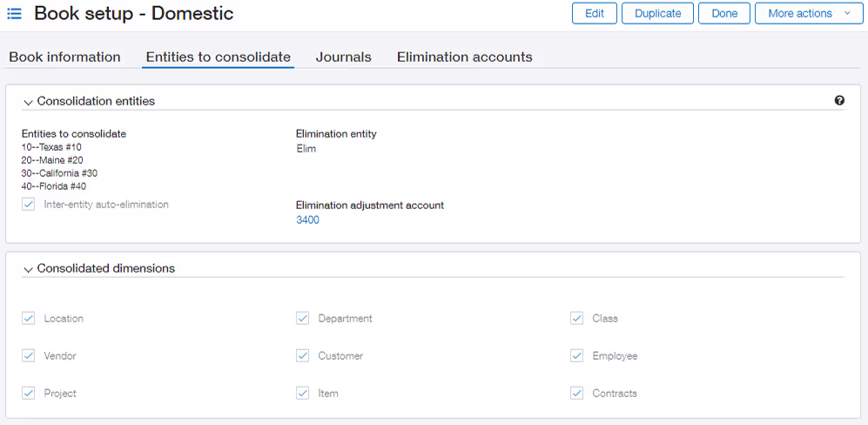Open elimination adjustment account 3400 link
Viewport: 868px width, 425px height.
pyautogui.click(x=308, y=220)
